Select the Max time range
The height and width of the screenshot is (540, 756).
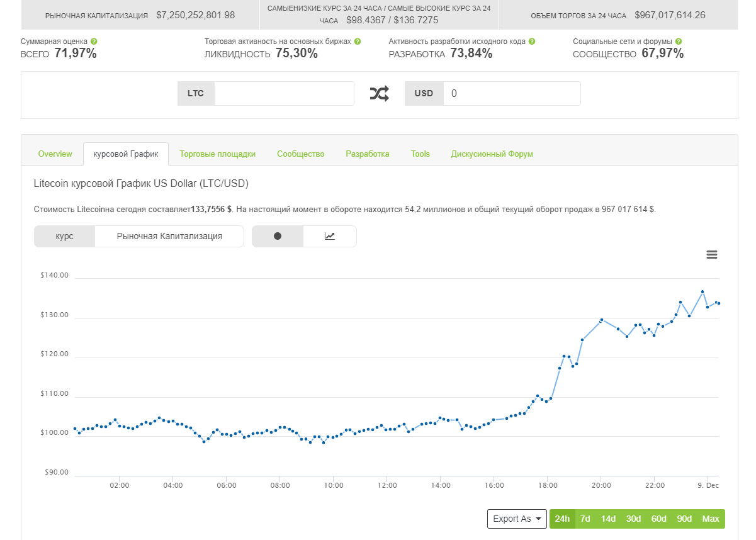pyautogui.click(x=711, y=519)
